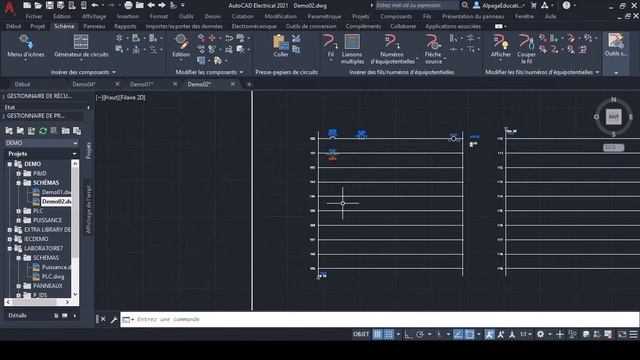Go to the next project drawing arrow
Image resolution: width=640 pixels, height=360 pixels.
point(162,5)
